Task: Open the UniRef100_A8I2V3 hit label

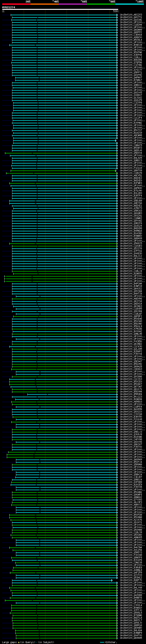Action: [131, 15]
